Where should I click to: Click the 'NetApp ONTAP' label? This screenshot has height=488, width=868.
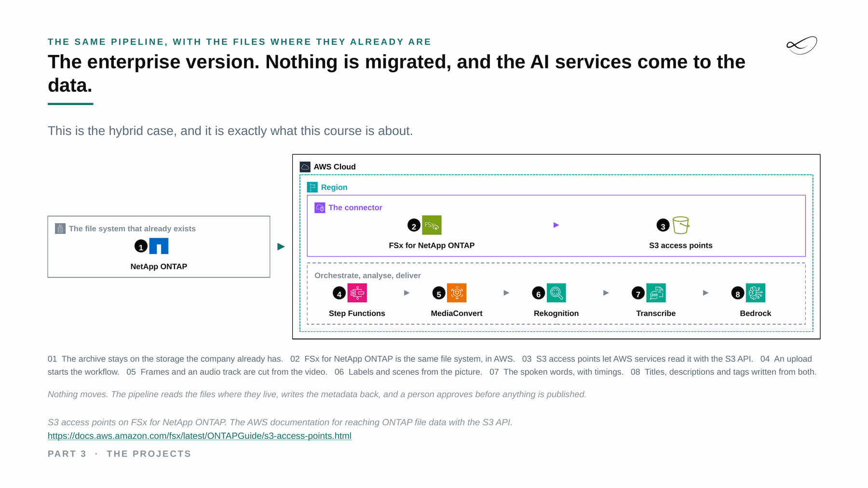pyautogui.click(x=159, y=267)
